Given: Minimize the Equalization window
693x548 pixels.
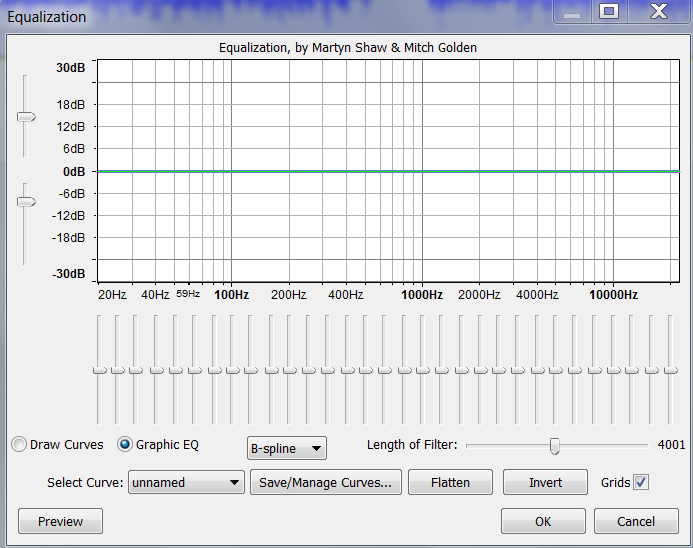Looking at the screenshot, I should click(x=572, y=11).
